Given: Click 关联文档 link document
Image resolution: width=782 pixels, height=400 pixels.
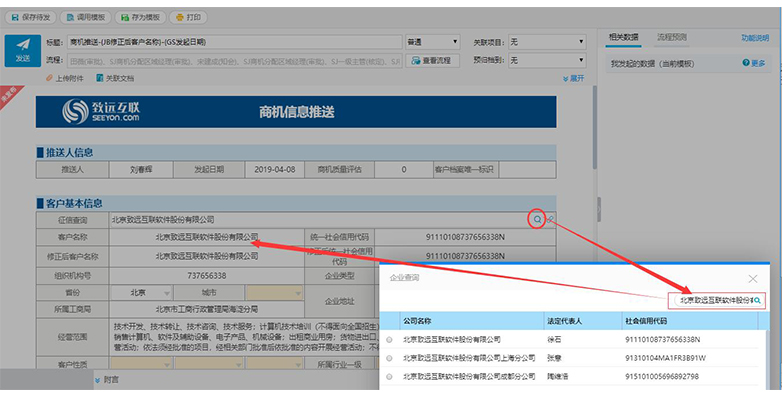Looking at the screenshot, I should point(114,78).
